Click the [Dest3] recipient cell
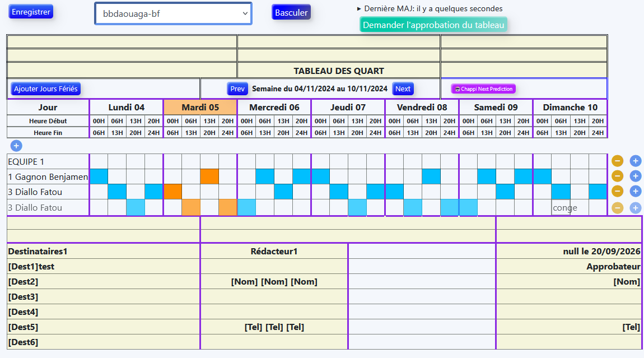This screenshot has height=358, width=644. click(104, 297)
